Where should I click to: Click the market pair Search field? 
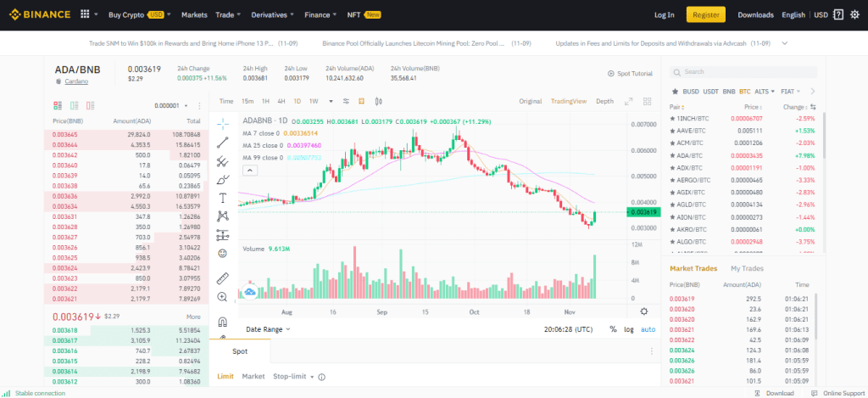tap(743, 72)
